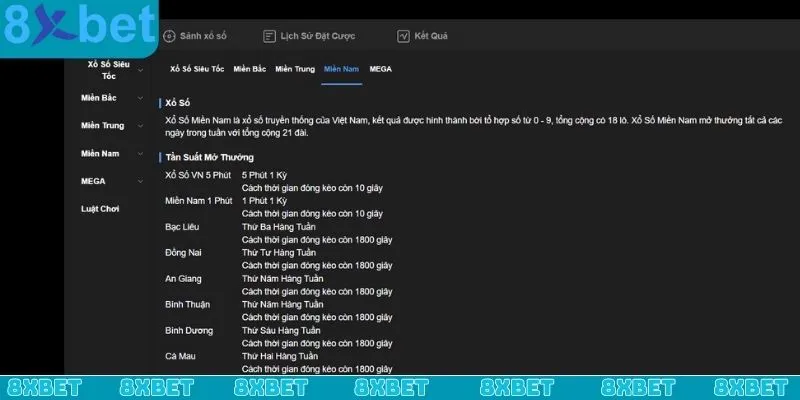Image resolution: width=800 pixels, height=400 pixels.
Task: View Kết Quả results page
Action: click(x=432, y=36)
